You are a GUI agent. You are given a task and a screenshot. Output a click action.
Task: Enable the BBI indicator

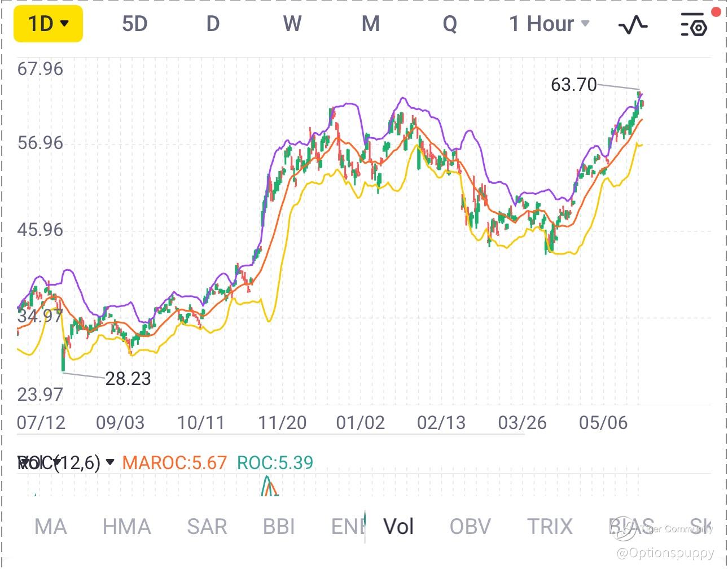click(x=279, y=527)
